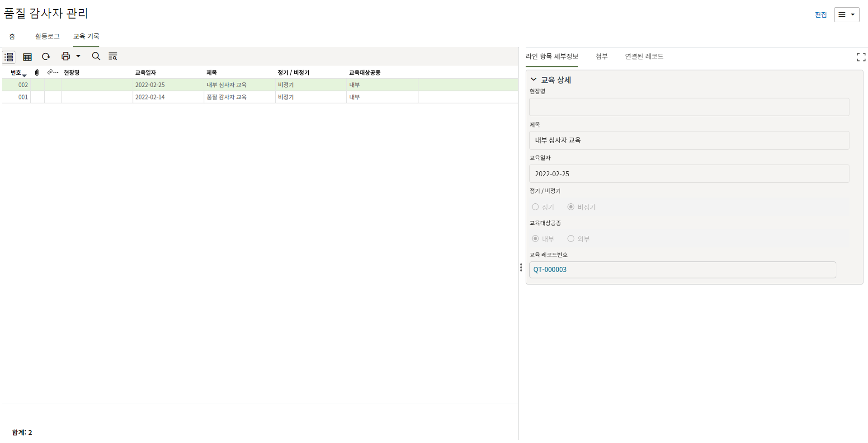Select the 정기 radio button
Viewport: 868px width, 443px height.
(535, 207)
